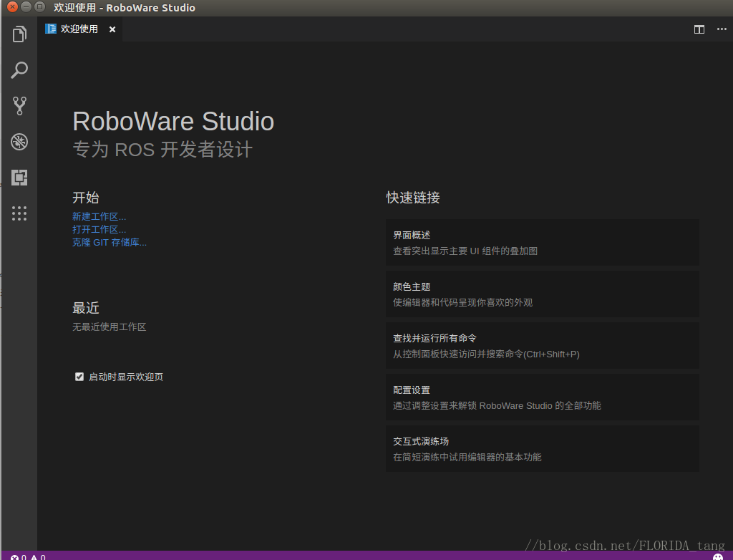This screenshot has width=733, height=560.
Task: Open the more actions ellipsis menu
Action: tap(722, 29)
